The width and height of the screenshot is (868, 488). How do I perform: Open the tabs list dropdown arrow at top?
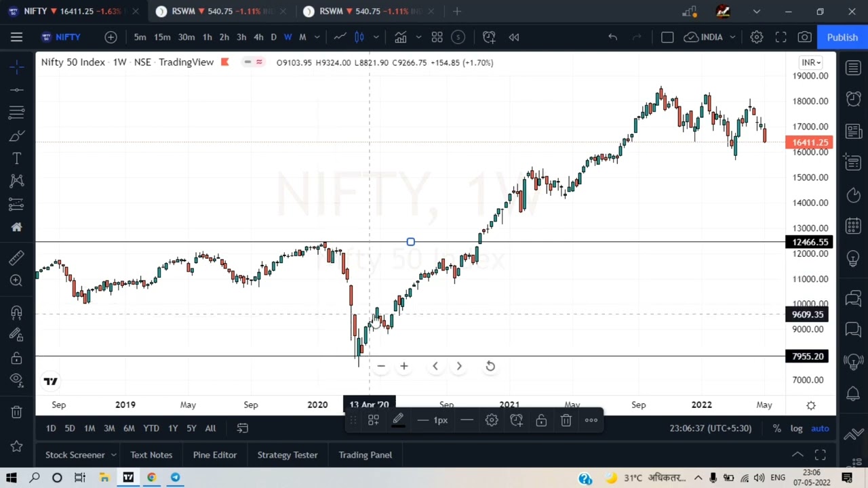[x=756, y=12]
